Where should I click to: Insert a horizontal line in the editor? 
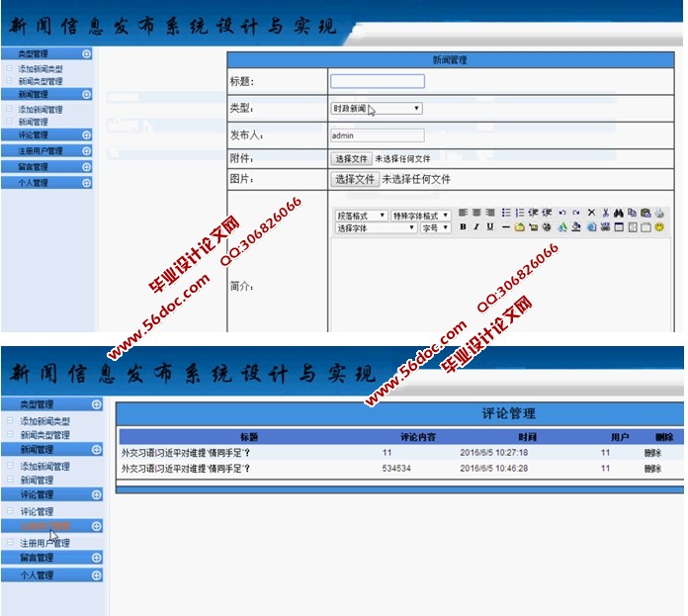click(505, 226)
